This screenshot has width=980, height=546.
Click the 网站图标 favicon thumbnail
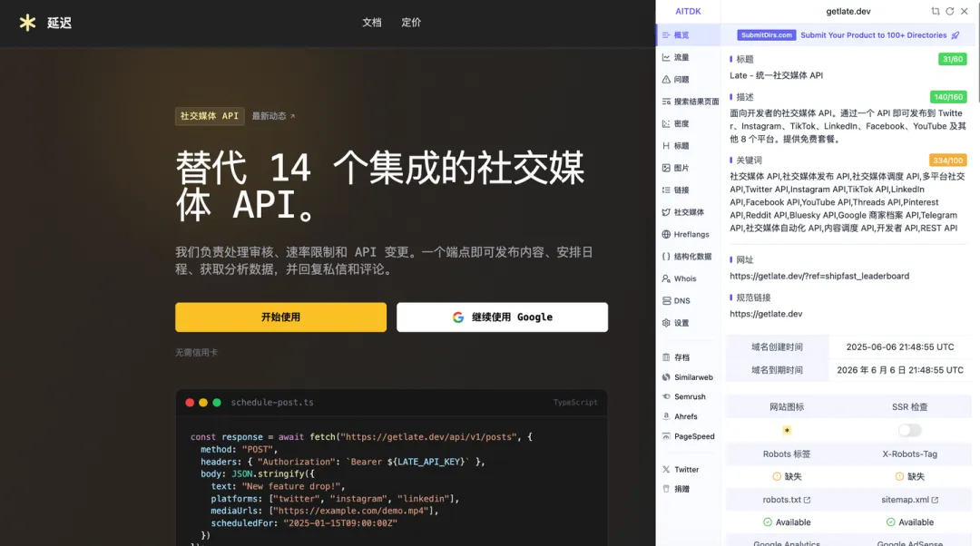(x=787, y=431)
